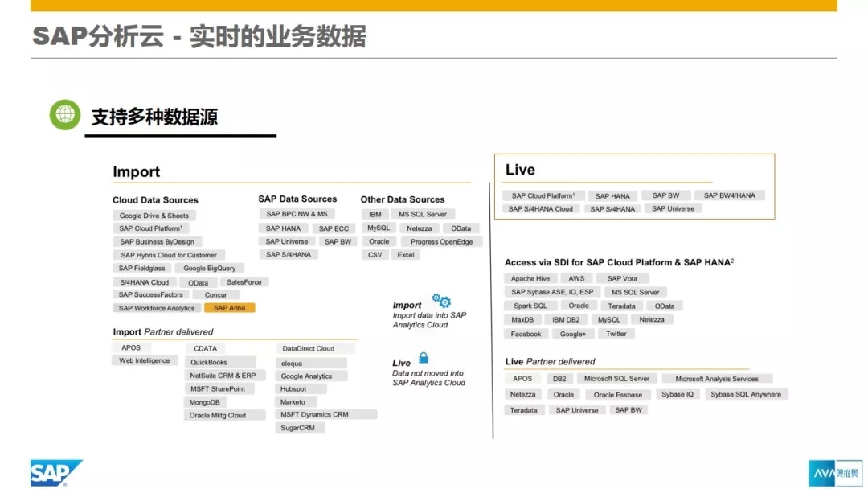The width and height of the screenshot is (868, 489).
Task: Select the eloqua tag
Action: tap(310, 364)
